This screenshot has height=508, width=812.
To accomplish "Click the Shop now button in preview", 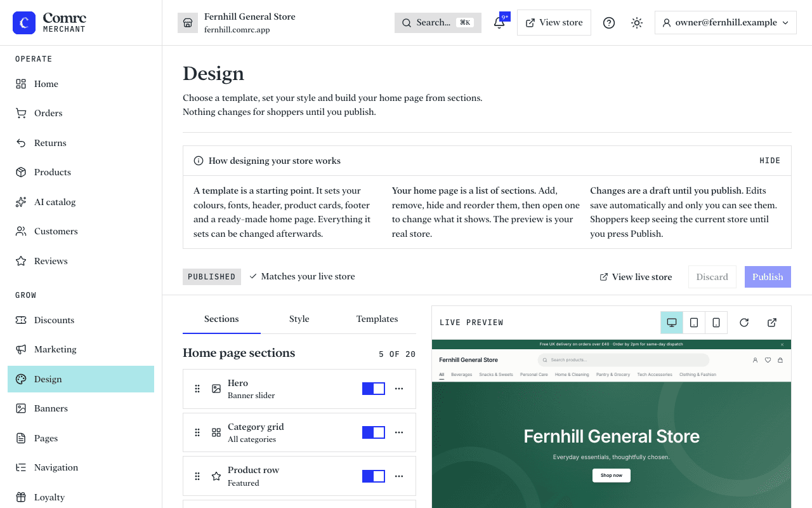I will [x=612, y=475].
